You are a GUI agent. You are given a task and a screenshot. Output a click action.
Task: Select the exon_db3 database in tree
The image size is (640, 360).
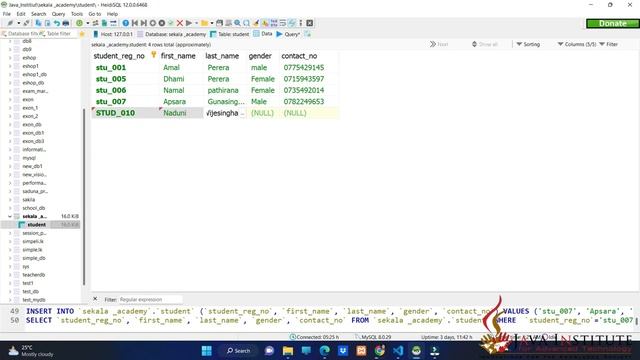33,141
